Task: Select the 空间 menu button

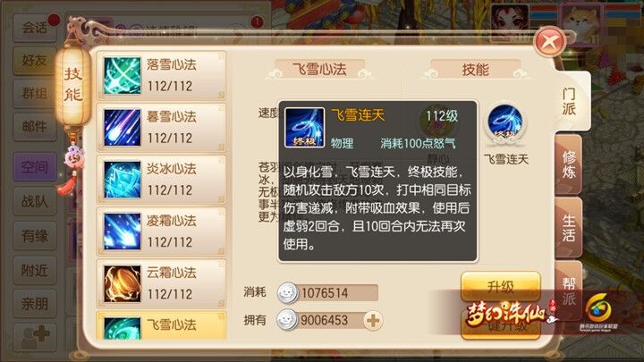Action: tap(35, 166)
